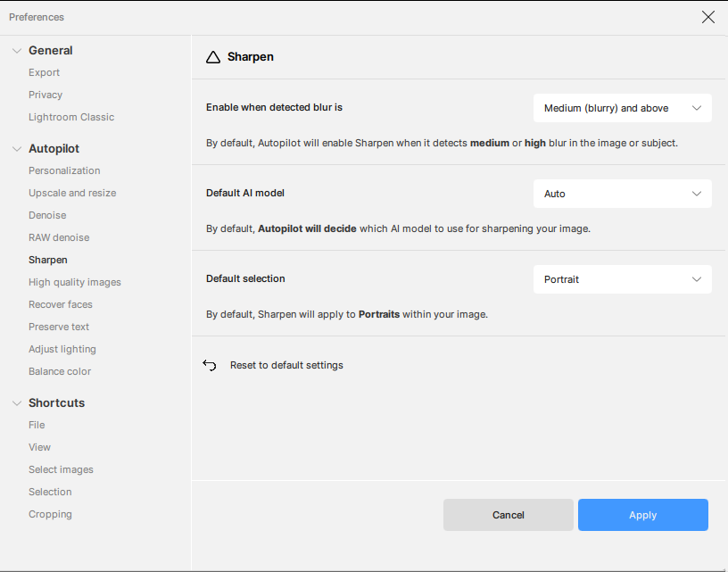
Task: Collapse the Shortcuts section chevron
Action: (x=16, y=403)
